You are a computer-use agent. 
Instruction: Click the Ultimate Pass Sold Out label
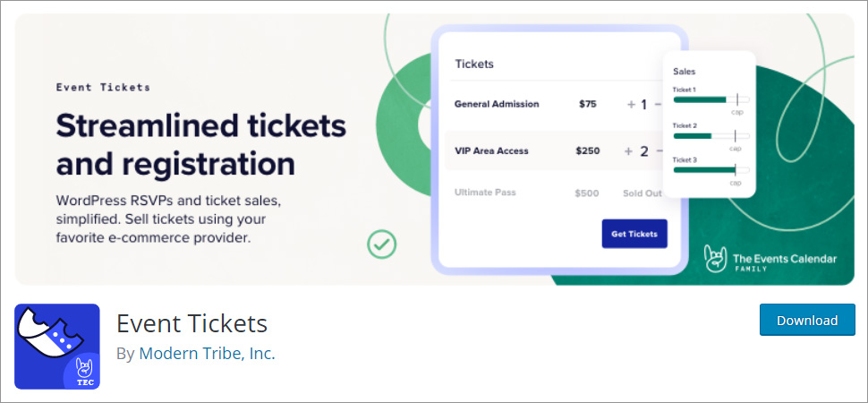tap(642, 193)
